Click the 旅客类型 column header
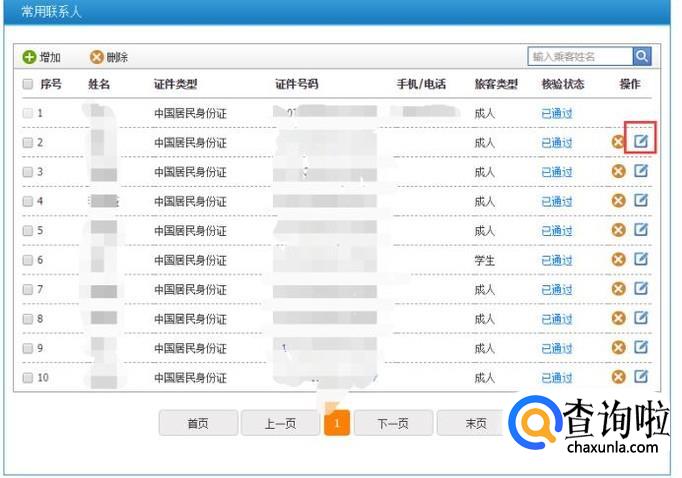This screenshot has width=682, height=478. pos(496,84)
